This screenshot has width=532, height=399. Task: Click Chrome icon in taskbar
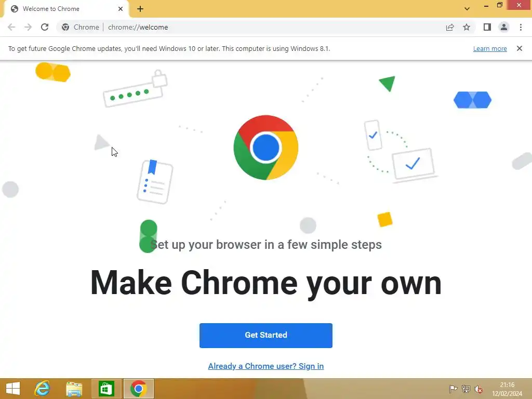(138, 389)
